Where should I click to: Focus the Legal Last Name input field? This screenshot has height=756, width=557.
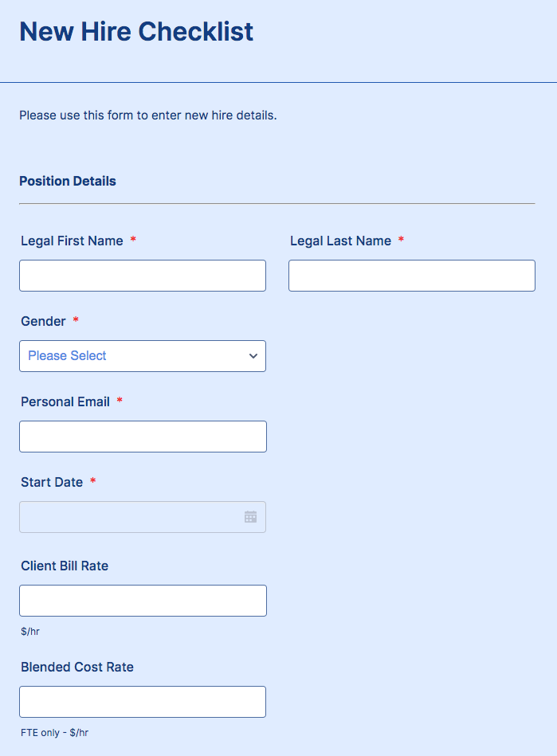(411, 276)
